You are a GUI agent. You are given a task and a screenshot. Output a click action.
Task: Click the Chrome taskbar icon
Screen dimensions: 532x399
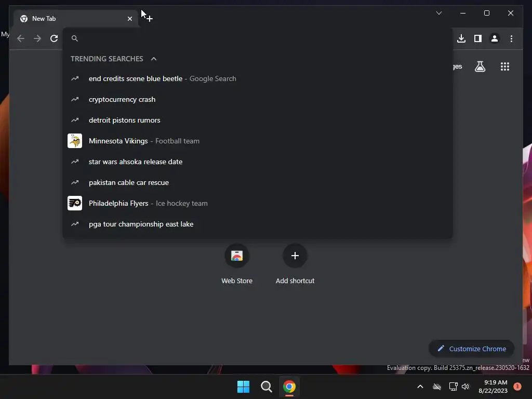289,387
